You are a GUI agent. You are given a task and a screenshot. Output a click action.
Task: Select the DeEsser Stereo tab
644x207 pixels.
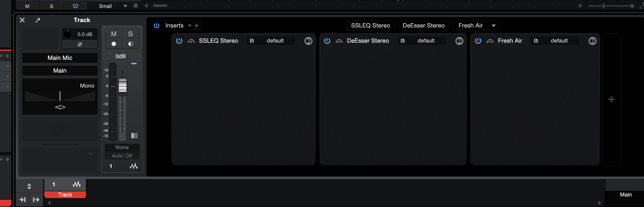point(424,26)
